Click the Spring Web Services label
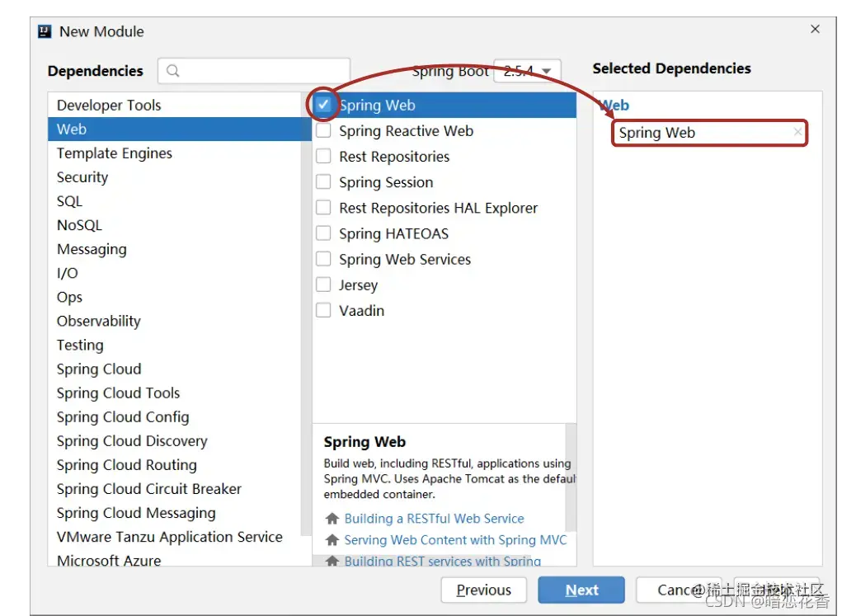This screenshot has height=616, width=842. click(x=405, y=260)
